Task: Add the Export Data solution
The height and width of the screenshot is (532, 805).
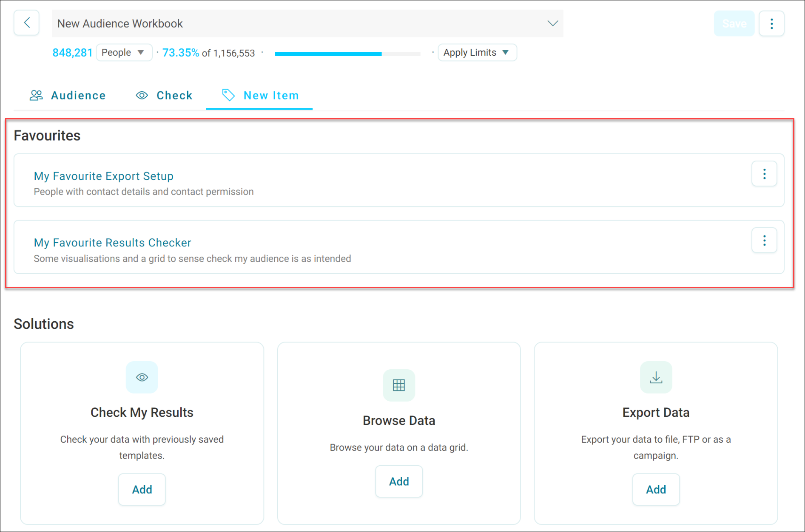Action: (656, 490)
